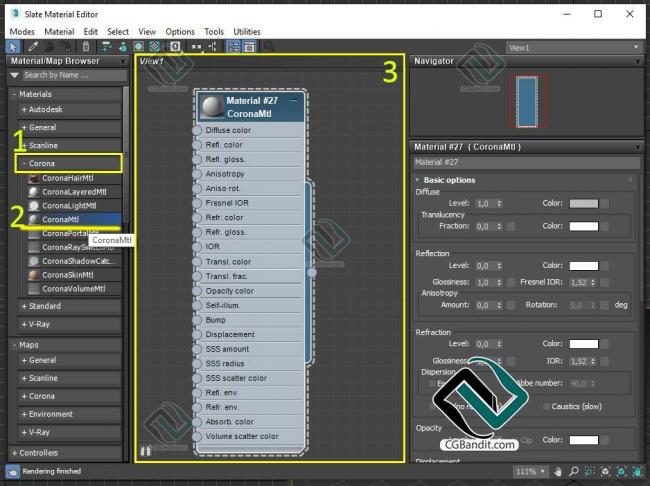Click Pick Material from Object eyedropper
Screen dimensions: 650x486
(x=33, y=47)
